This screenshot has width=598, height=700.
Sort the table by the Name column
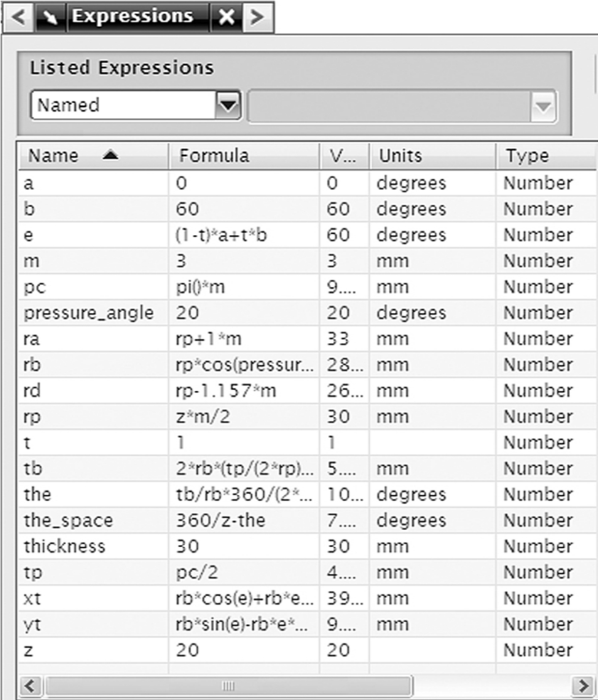(93, 156)
